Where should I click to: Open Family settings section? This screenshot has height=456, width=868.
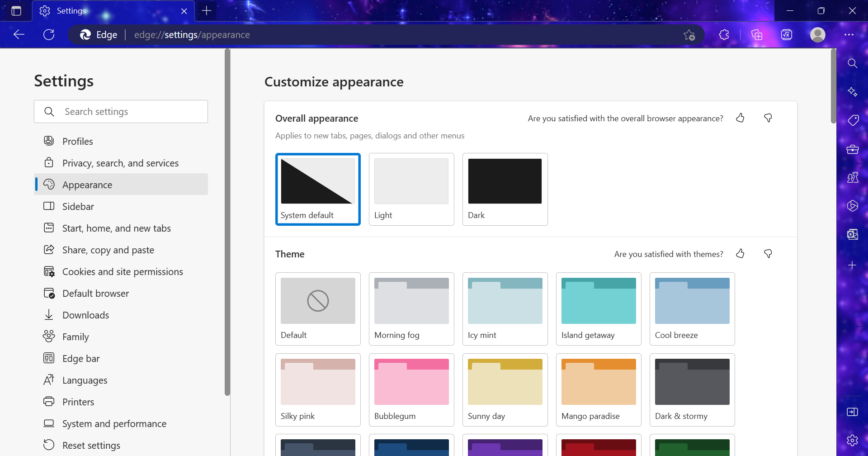[x=121, y=337]
